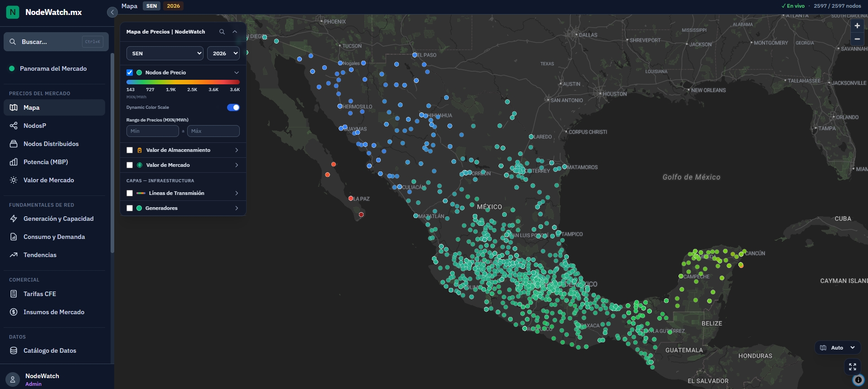Click the Valor de Mercado sun icon
Screen dimensions: 868x389
[x=14, y=180]
